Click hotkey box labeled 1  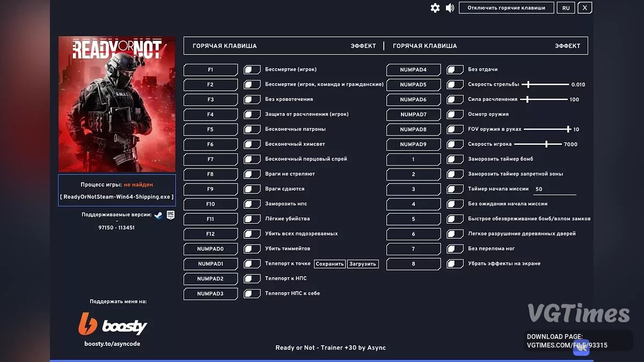coord(413,159)
